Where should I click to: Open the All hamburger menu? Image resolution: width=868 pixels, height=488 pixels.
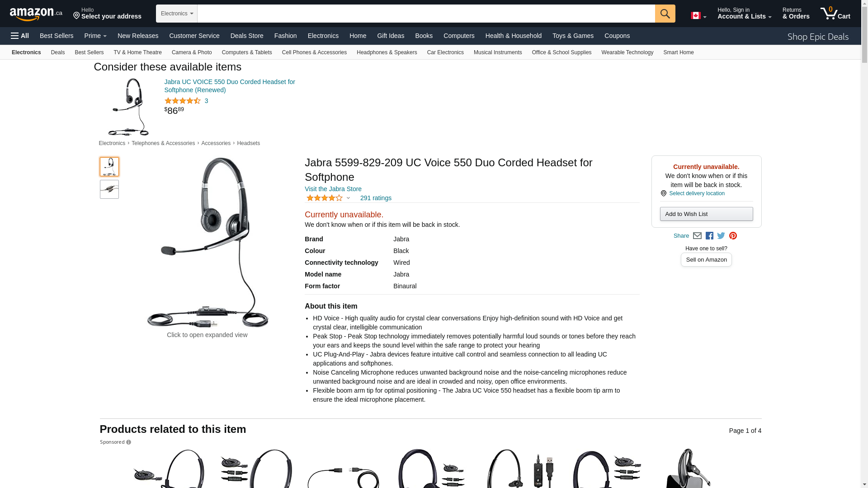pyautogui.click(x=20, y=36)
